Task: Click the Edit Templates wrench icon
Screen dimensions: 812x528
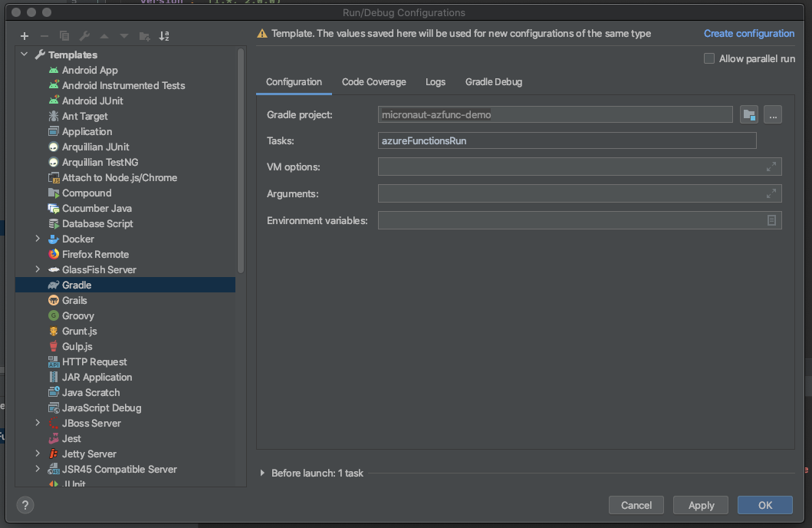Action: (x=84, y=36)
